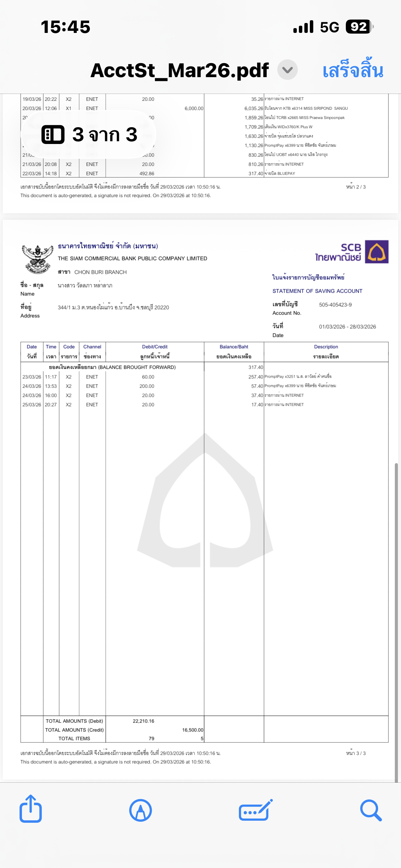This screenshot has height=868, width=401.
Task: Tap the total debit amount 22,210.16
Action: coord(143,721)
